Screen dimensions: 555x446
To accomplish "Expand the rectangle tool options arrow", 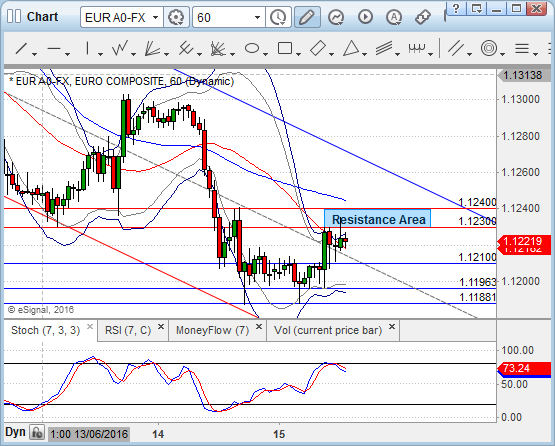I will coord(298,54).
